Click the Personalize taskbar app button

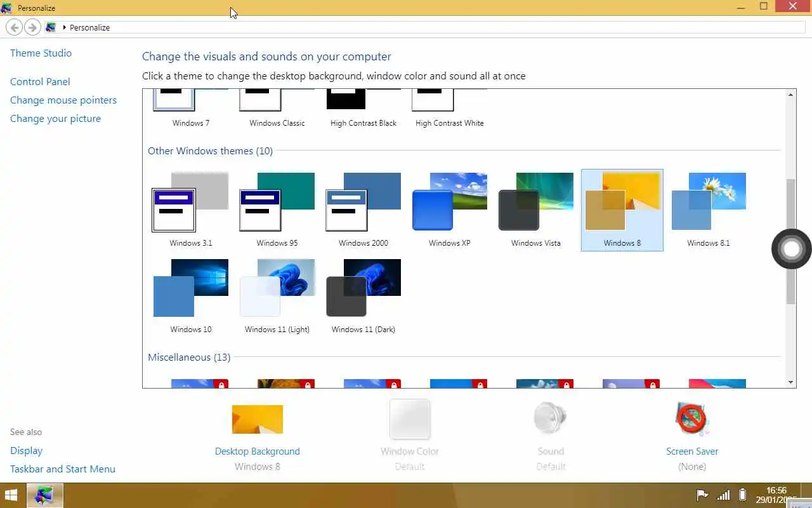tap(44, 495)
